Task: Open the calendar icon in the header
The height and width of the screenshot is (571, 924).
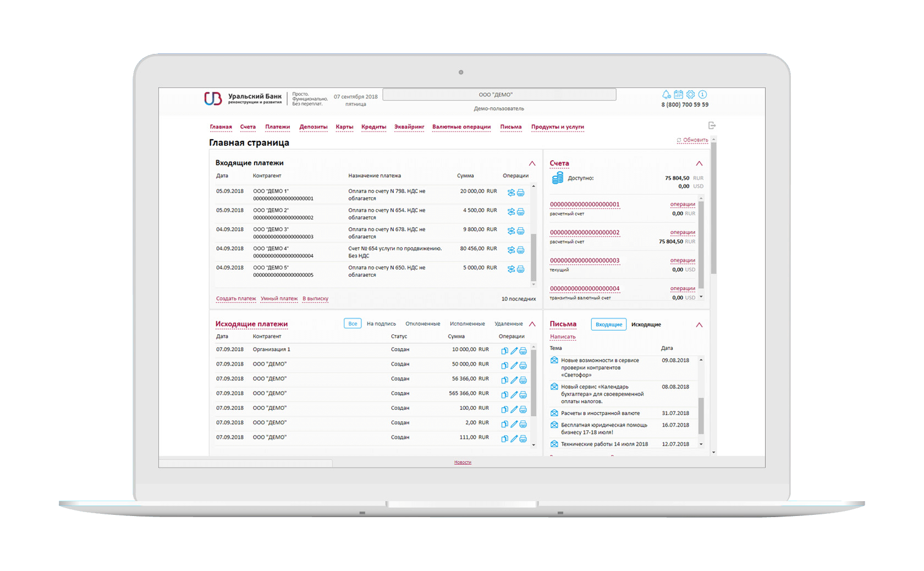Action: coord(679,95)
